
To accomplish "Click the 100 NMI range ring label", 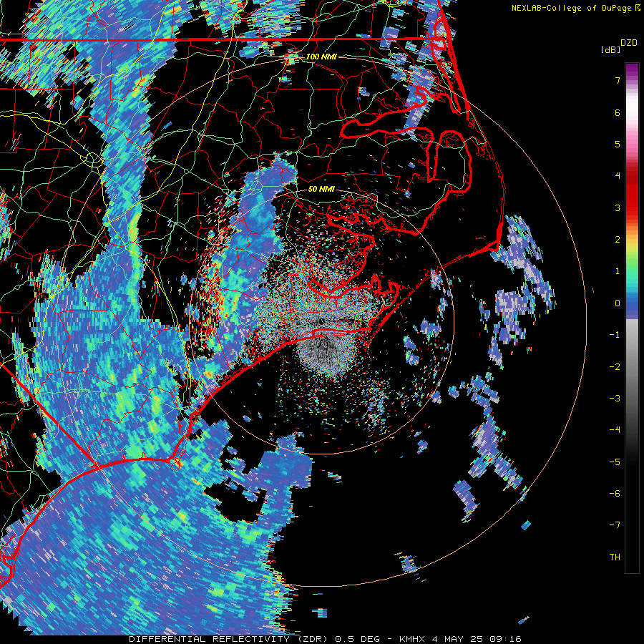I will (x=321, y=57).
